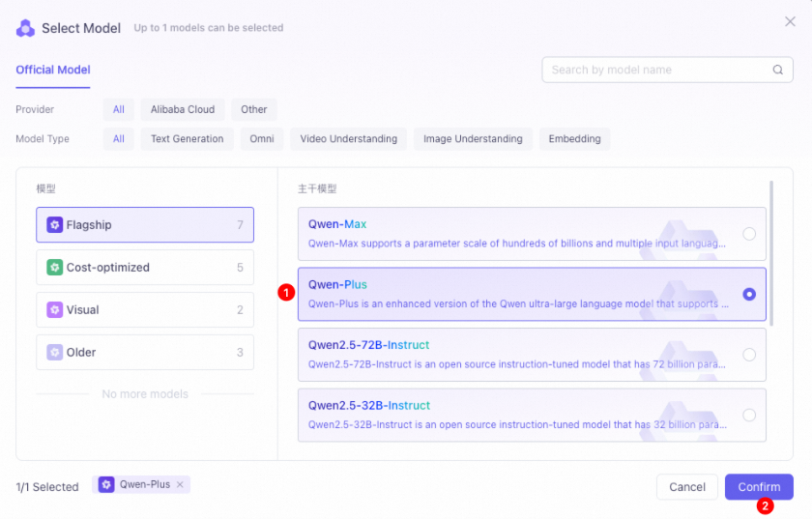Click the Cancel button
Viewport: 812px width, 519px height.
click(686, 487)
